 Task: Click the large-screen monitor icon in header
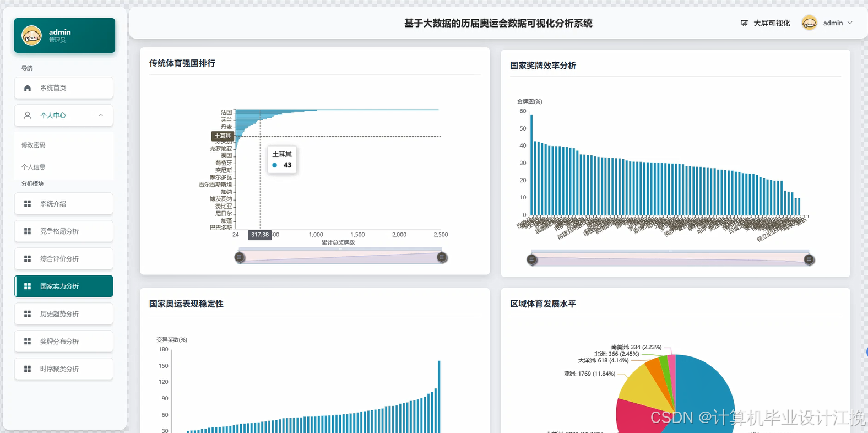[x=744, y=23]
